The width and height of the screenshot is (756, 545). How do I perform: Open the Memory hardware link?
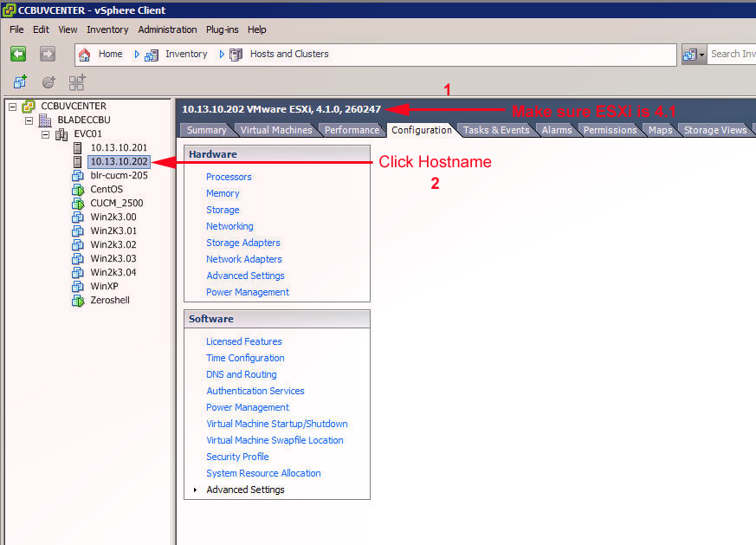click(x=223, y=193)
